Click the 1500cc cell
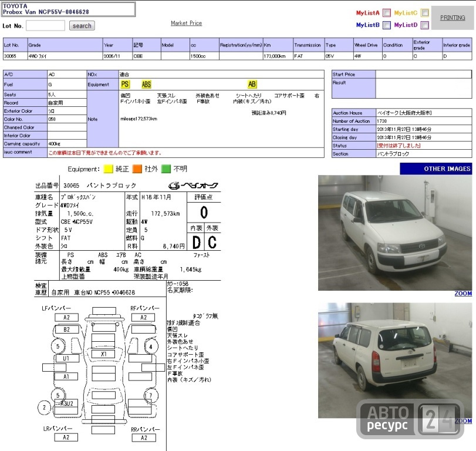This screenshot has width=476, height=451. pyautogui.click(x=204, y=56)
